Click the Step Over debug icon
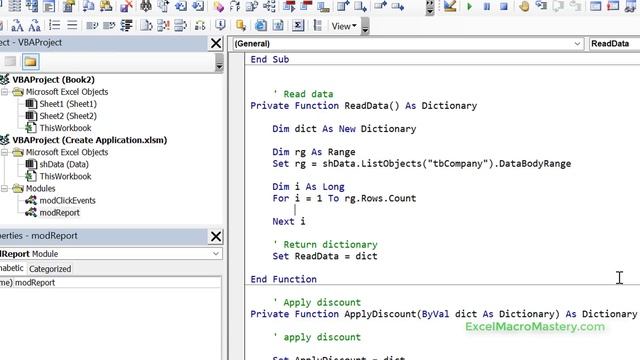 coord(558,6)
